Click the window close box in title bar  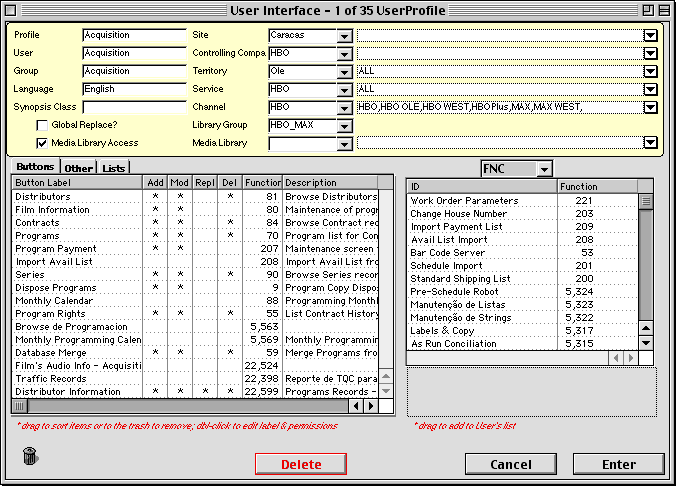point(11,10)
